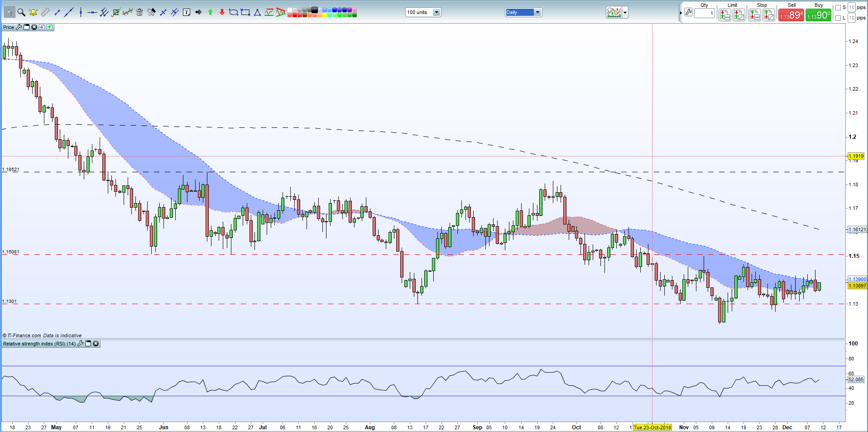The height and width of the screenshot is (432, 868).
Task: Select the ruler measurement tool
Action: click(45, 12)
